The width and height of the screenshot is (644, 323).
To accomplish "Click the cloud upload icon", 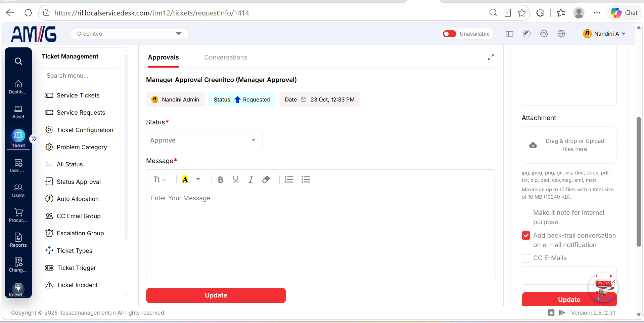I will 533,145.
